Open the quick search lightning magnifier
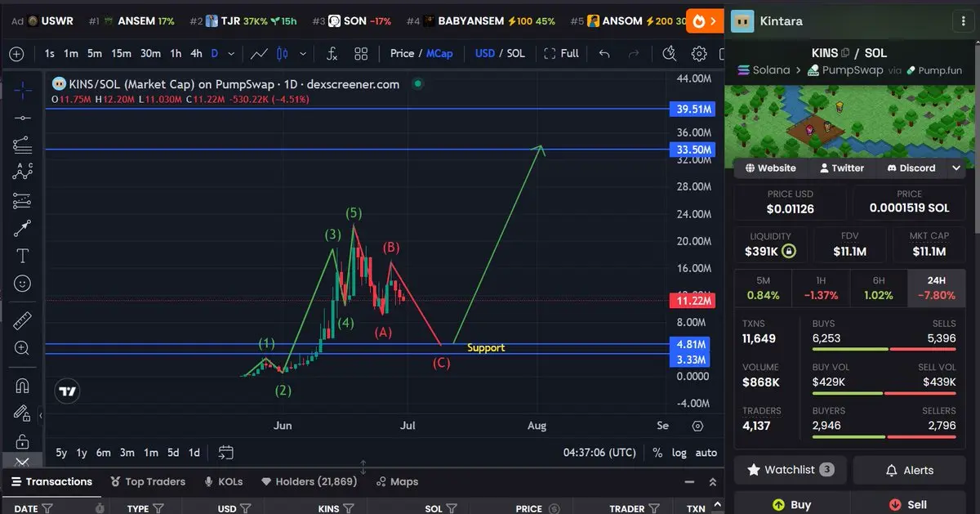The width and height of the screenshot is (980, 514). pyautogui.click(x=670, y=54)
